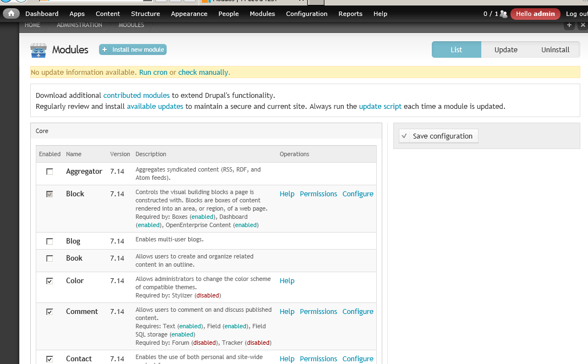Click ADMINISTRATION in the breadcrumb
Viewport: 588px width, 364px height.
click(x=79, y=25)
